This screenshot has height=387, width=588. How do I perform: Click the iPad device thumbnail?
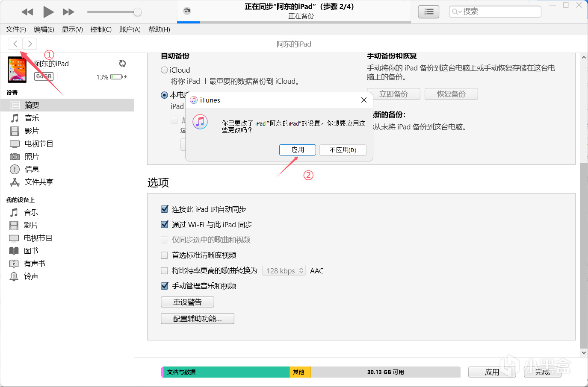[x=17, y=70]
